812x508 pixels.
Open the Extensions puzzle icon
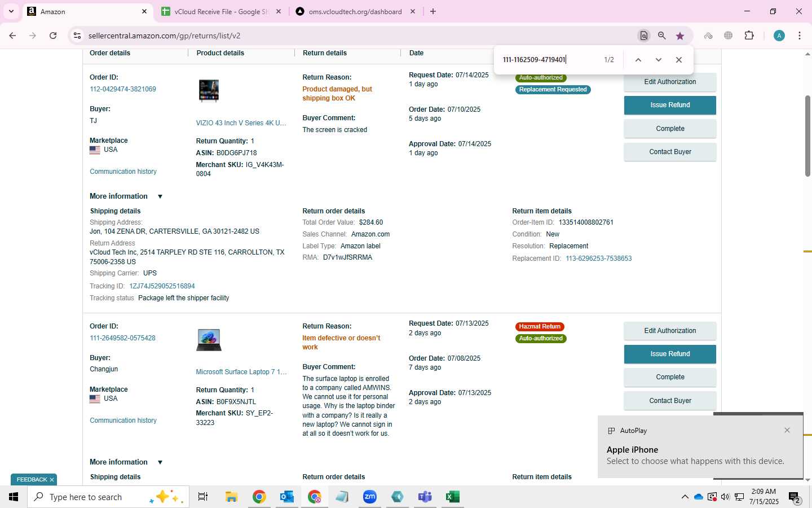(749, 36)
